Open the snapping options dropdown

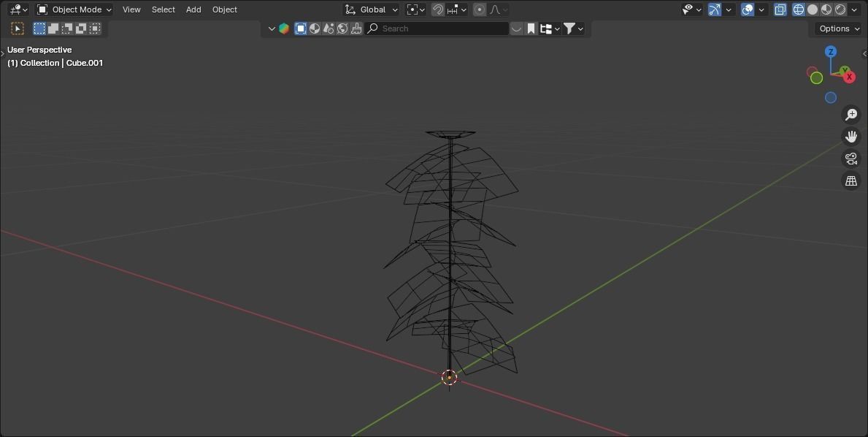click(x=457, y=9)
